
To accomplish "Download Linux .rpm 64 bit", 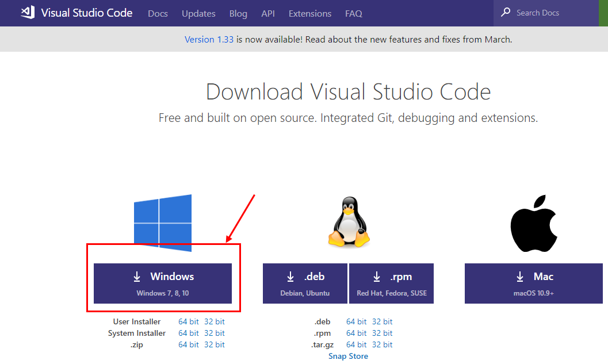I will [x=357, y=334].
